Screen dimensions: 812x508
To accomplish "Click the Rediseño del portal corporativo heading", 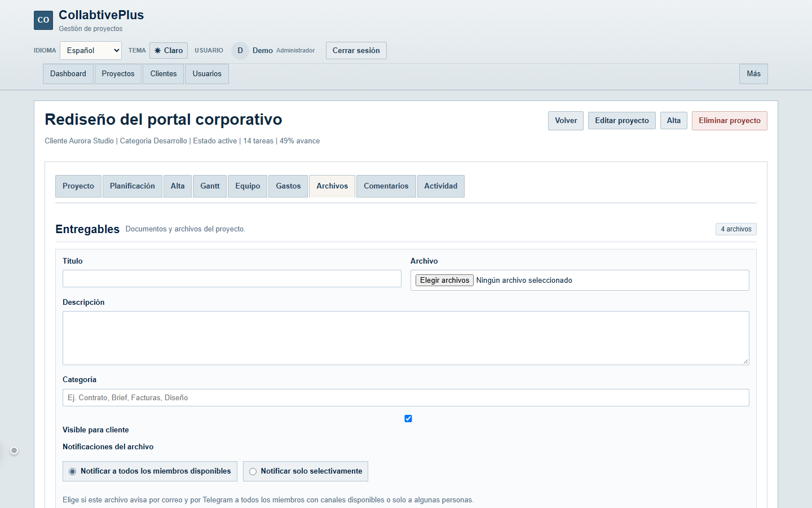I will point(164,120).
